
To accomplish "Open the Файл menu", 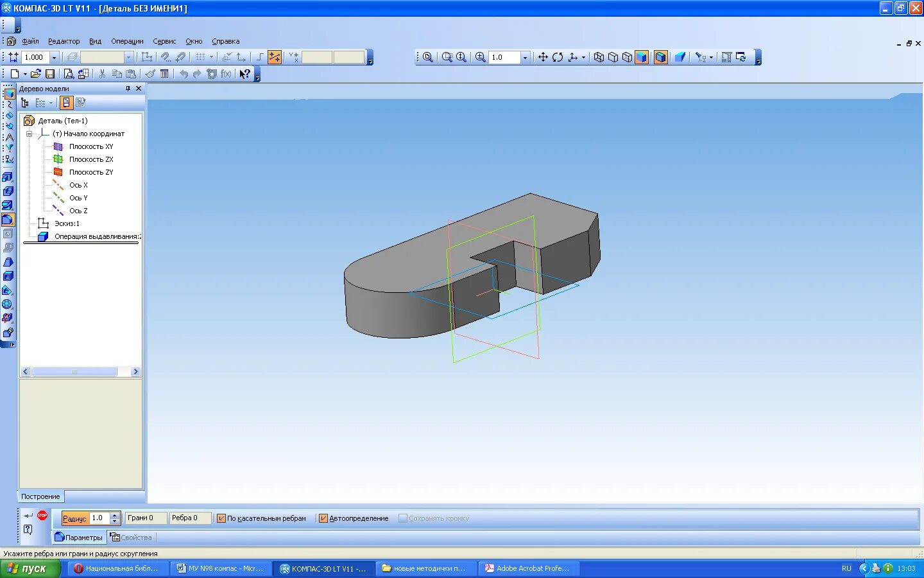I will point(30,41).
